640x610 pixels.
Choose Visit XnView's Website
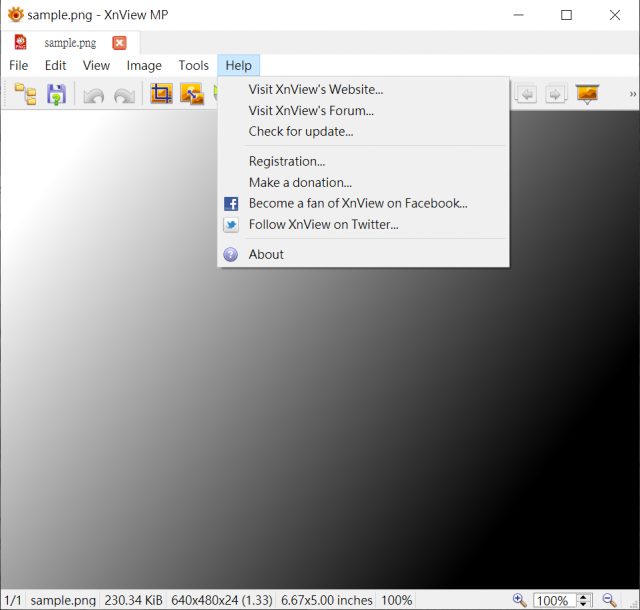tap(363, 89)
